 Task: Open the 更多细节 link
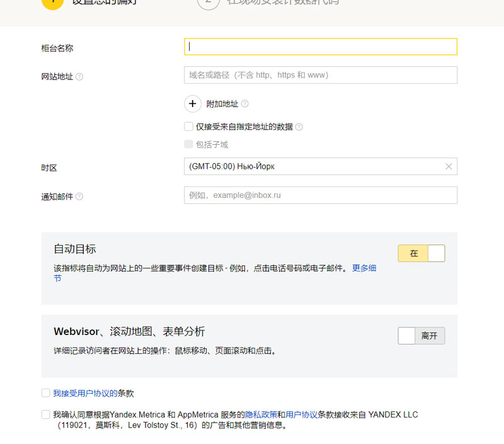coord(364,268)
